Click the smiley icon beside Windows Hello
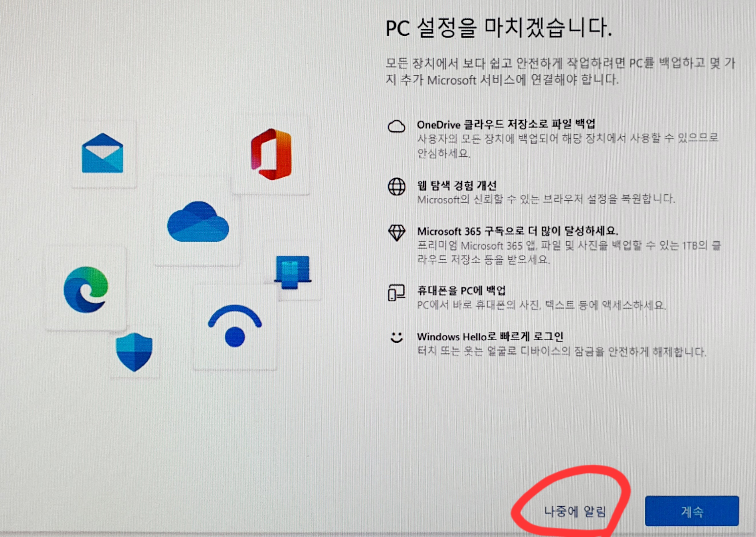The height and width of the screenshot is (537, 756). (396, 337)
